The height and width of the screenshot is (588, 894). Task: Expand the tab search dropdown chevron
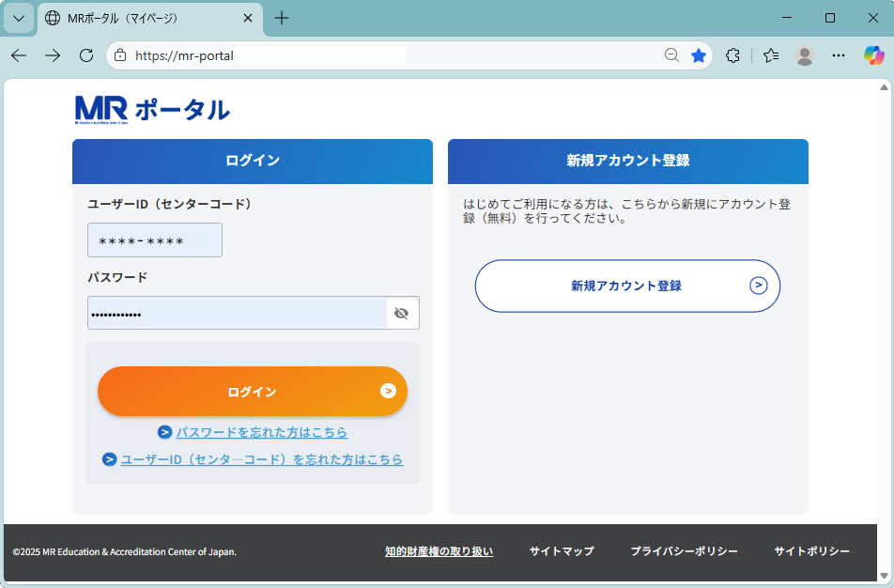pyautogui.click(x=19, y=18)
